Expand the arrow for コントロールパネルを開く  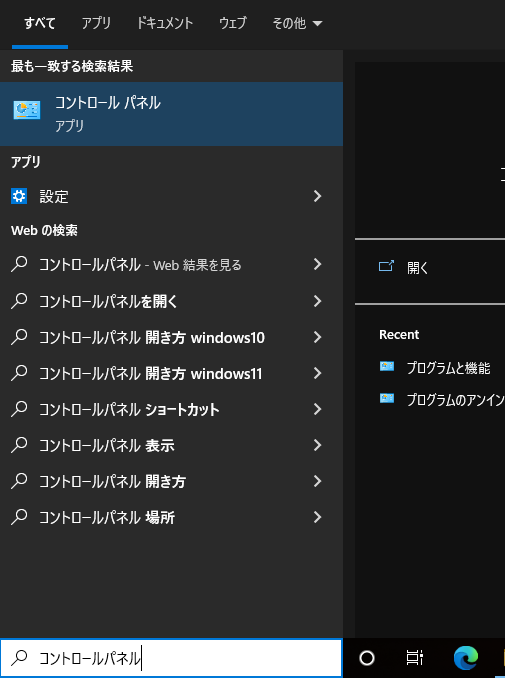pyautogui.click(x=318, y=301)
